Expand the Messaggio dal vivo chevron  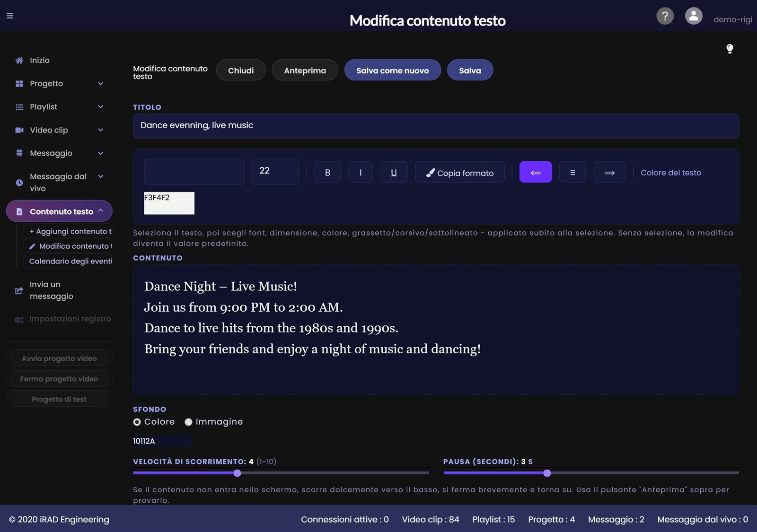[101, 176]
